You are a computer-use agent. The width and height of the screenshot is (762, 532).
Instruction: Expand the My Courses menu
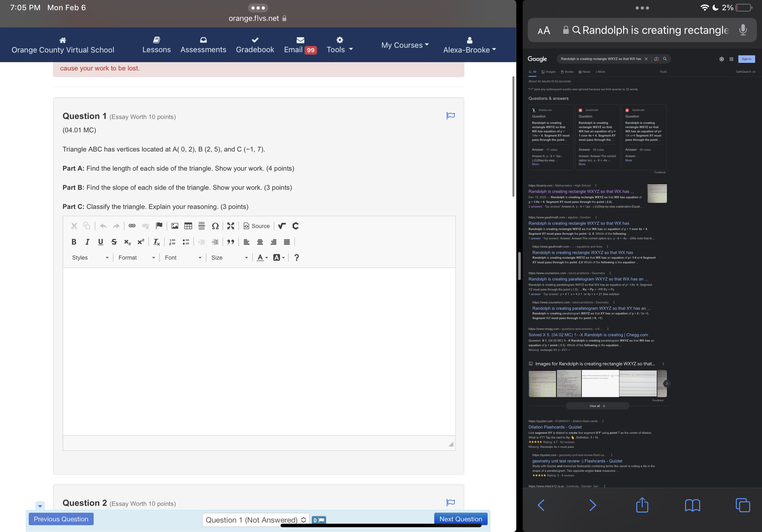point(405,45)
